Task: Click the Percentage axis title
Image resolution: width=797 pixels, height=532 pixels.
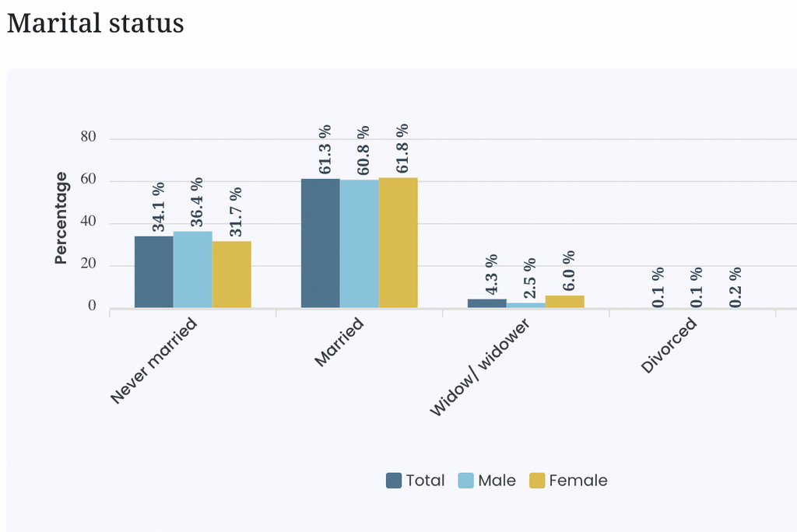Action: (61, 218)
